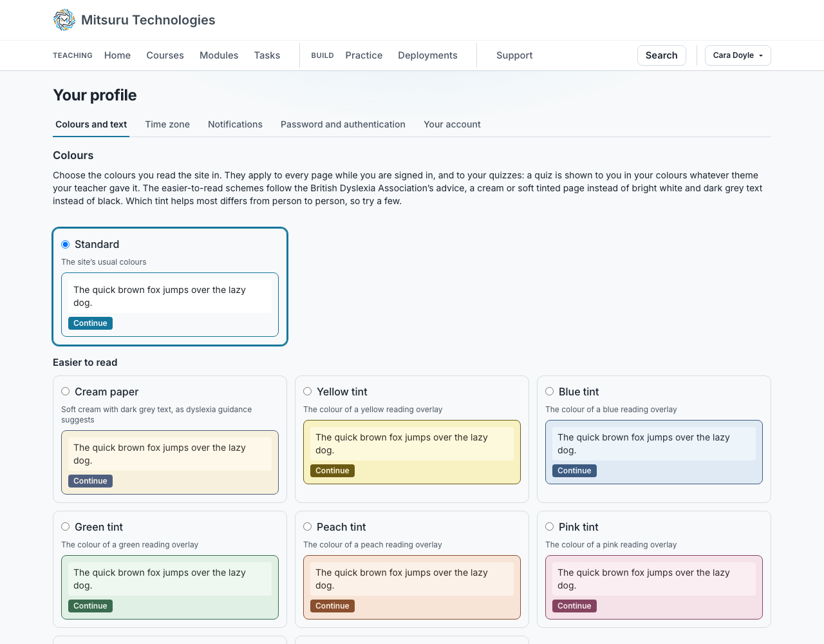Choose the Cream paper radio option

point(65,392)
